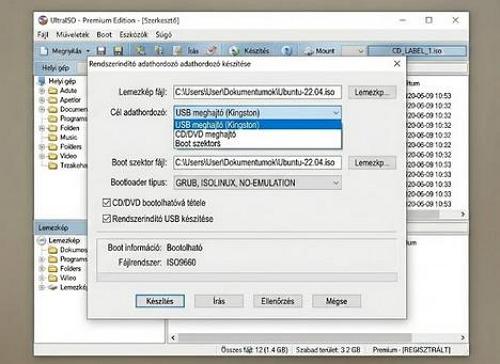Screen dimensions: 500x364
Task: Click the Szabad terület: 3.2 GB status text
Action: coord(328,350)
